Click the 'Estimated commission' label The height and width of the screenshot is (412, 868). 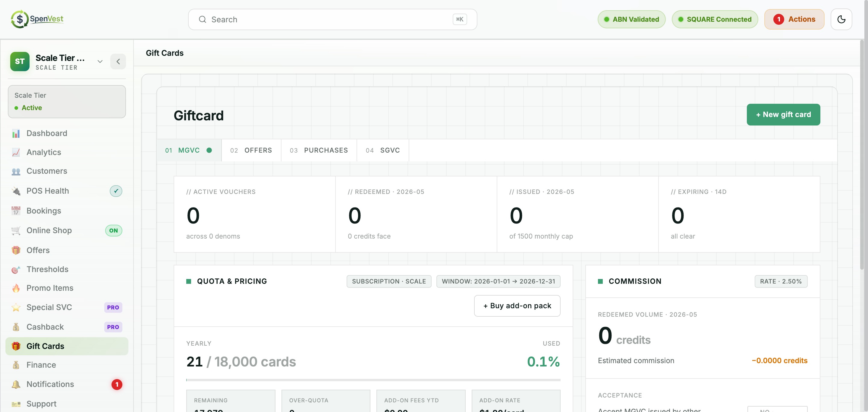click(x=636, y=361)
